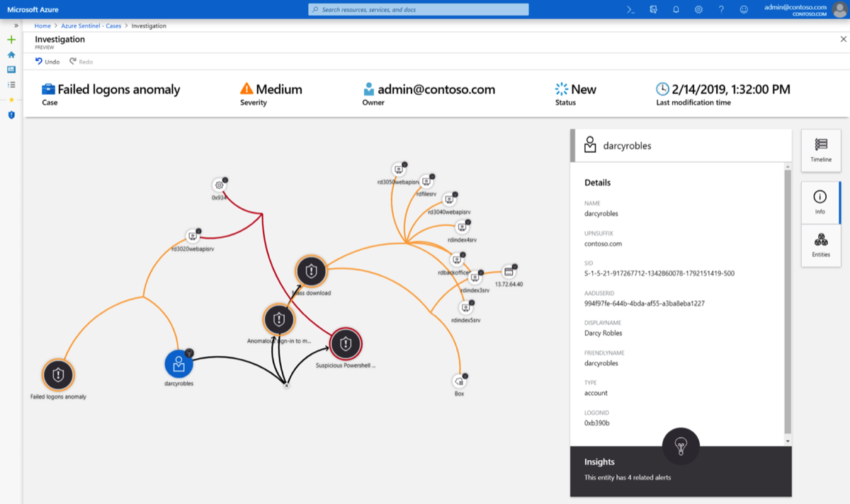Viewport: 850px width, 504px height.
Task: Open the notifications bell icon
Action: (x=676, y=9)
